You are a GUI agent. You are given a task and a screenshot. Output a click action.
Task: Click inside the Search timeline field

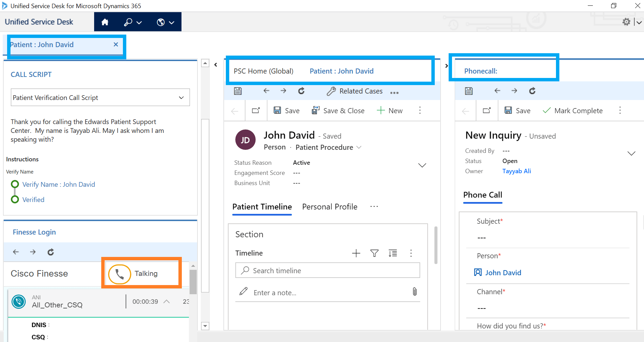click(327, 270)
